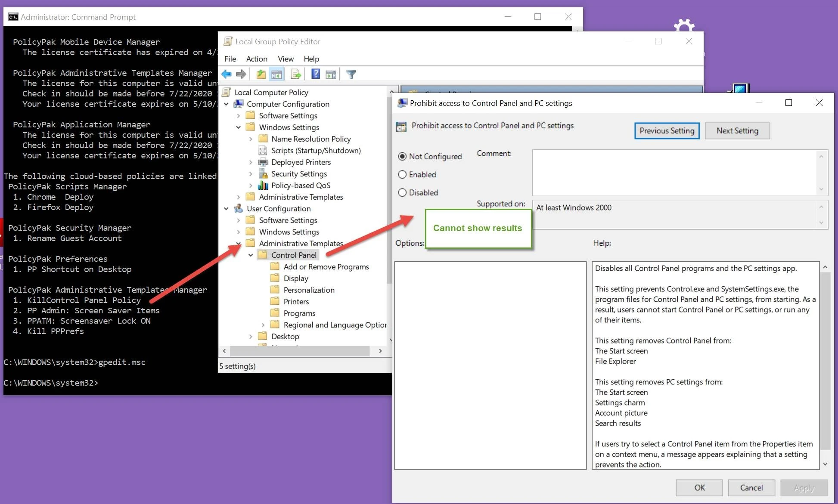The width and height of the screenshot is (838, 504).
Task: Open the Action menu
Action: pyautogui.click(x=257, y=59)
